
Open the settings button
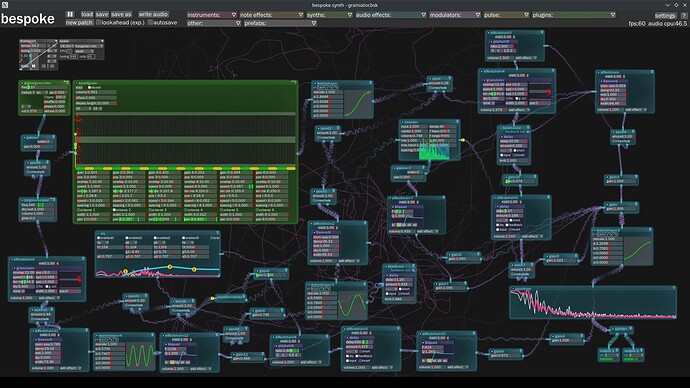(x=665, y=15)
